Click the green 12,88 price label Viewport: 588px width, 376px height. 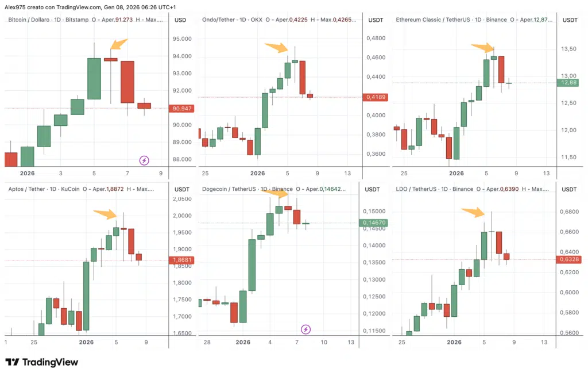(x=568, y=83)
